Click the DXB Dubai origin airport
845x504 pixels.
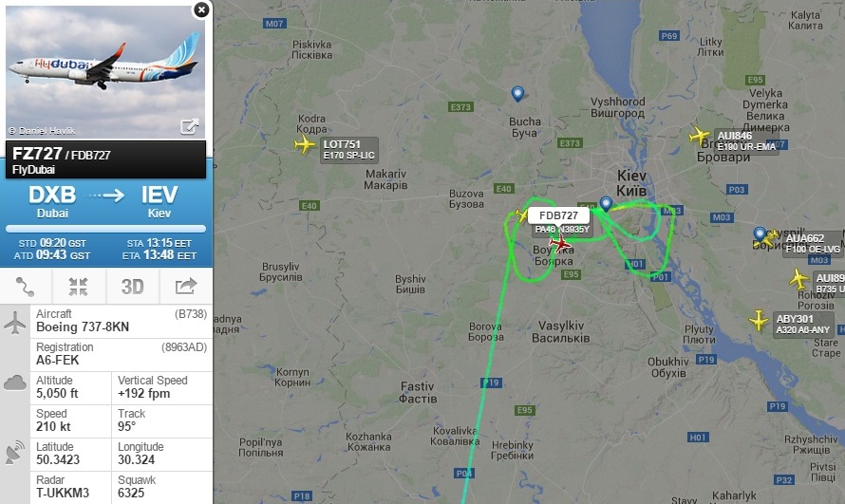52,201
